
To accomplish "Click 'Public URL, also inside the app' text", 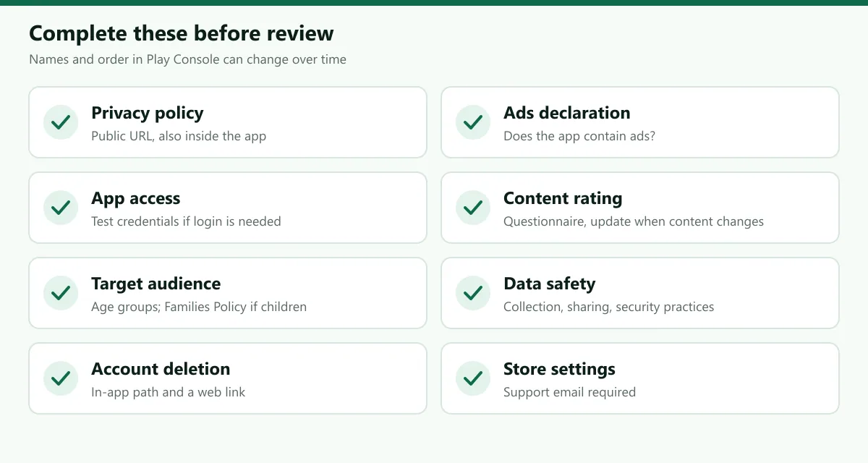I will pyautogui.click(x=179, y=136).
